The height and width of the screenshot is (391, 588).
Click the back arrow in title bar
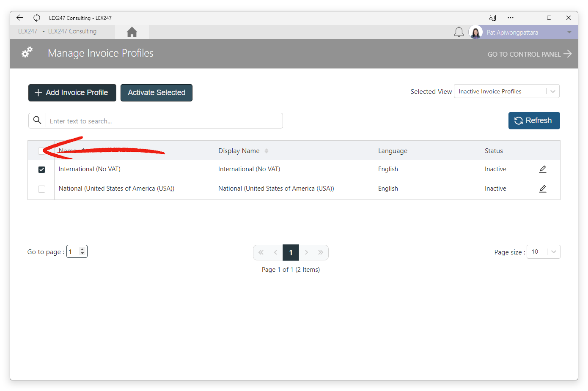(20, 18)
